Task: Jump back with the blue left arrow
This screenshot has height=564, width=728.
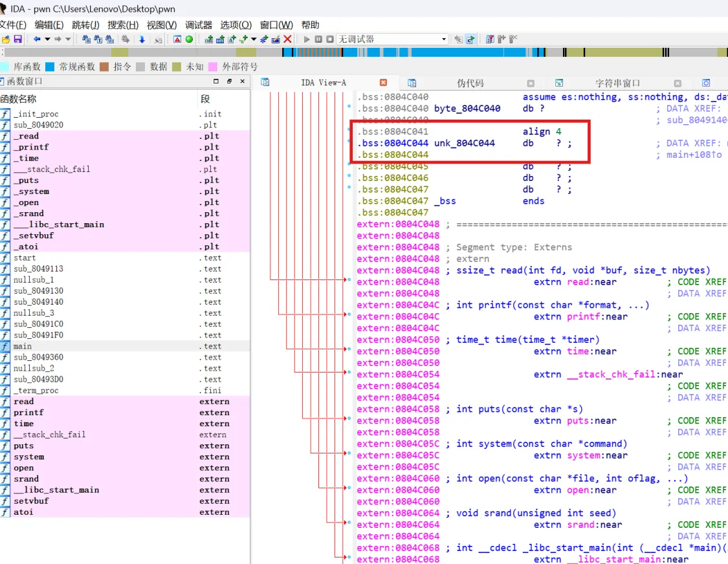Action: (37, 39)
